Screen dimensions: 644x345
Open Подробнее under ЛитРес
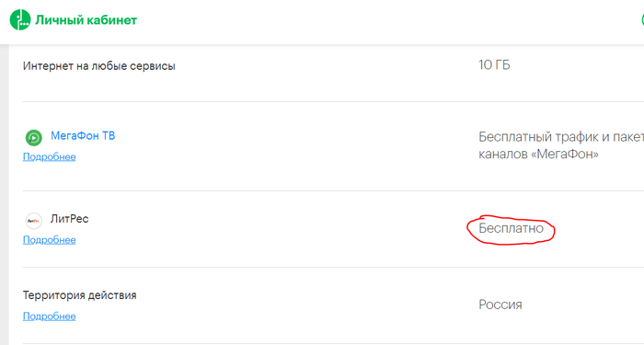coord(50,240)
